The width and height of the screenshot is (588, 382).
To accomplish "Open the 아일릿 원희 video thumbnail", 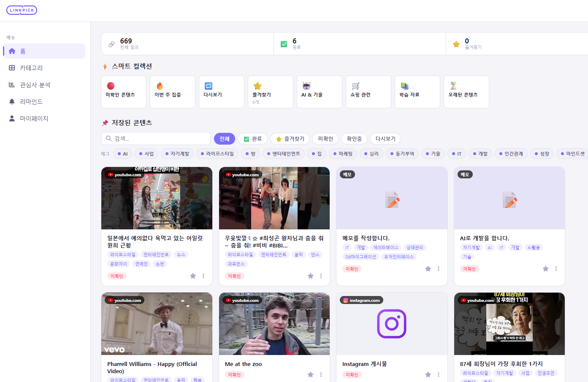I will click(x=157, y=198).
